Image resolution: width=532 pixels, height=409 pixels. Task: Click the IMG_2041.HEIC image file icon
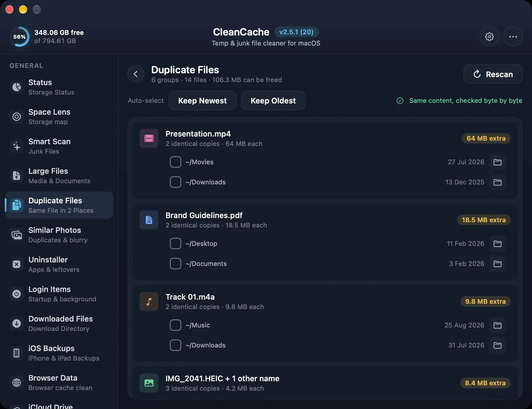(x=149, y=383)
